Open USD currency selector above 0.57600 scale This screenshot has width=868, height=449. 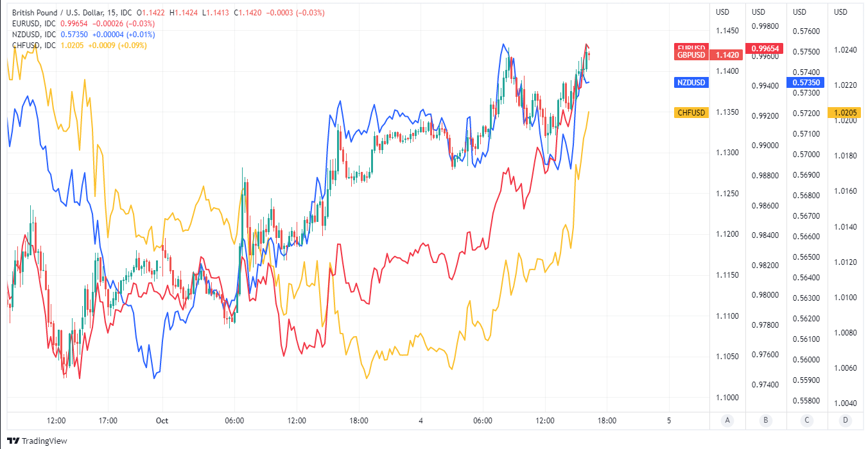[x=799, y=12]
